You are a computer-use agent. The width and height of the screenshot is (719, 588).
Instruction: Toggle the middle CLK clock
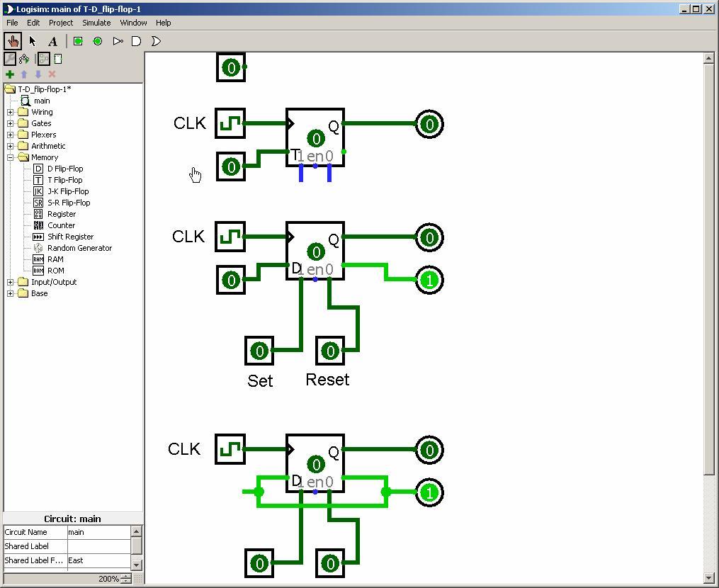pos(230,237)
